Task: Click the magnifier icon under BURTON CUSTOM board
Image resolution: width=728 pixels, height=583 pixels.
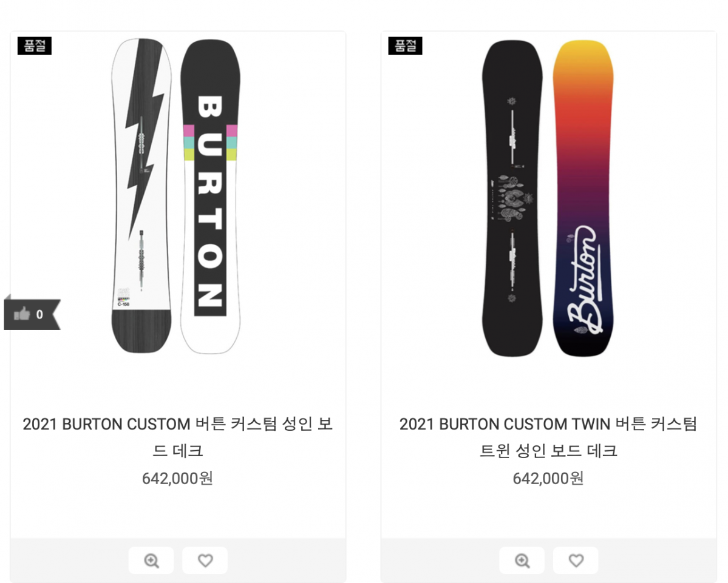Action: click(151, 561)
